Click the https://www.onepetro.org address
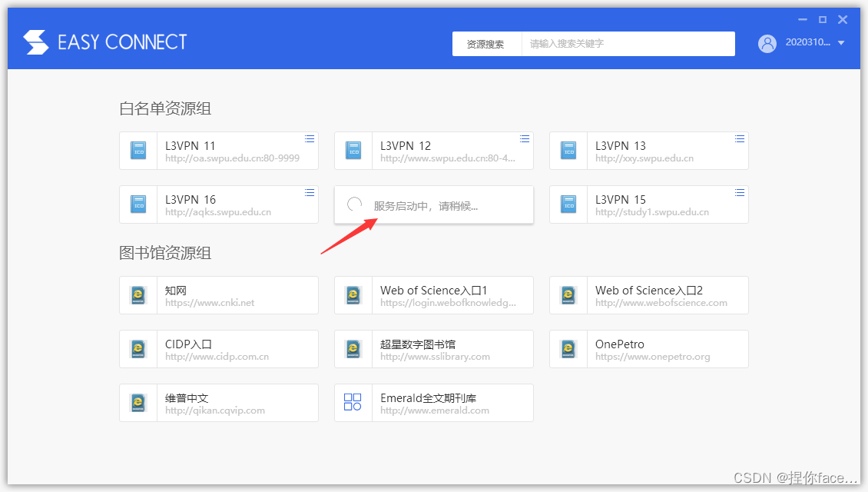 pos(653,357)
